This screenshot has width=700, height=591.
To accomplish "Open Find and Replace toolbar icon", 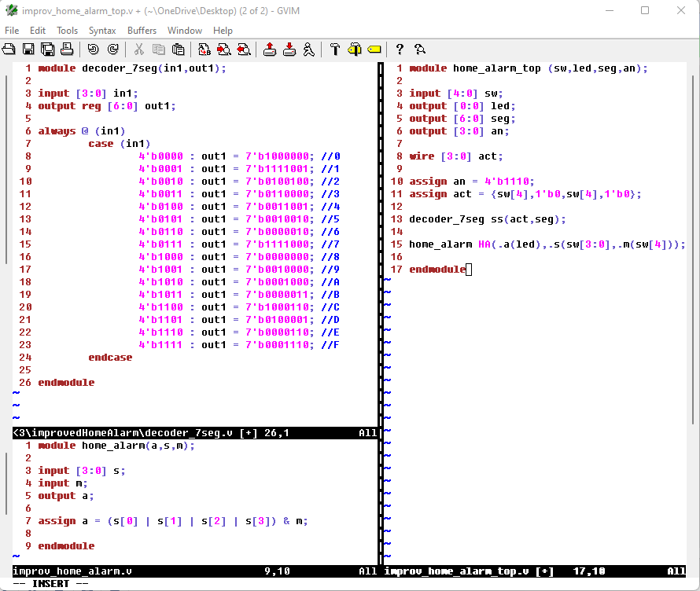I will [204, 50].
